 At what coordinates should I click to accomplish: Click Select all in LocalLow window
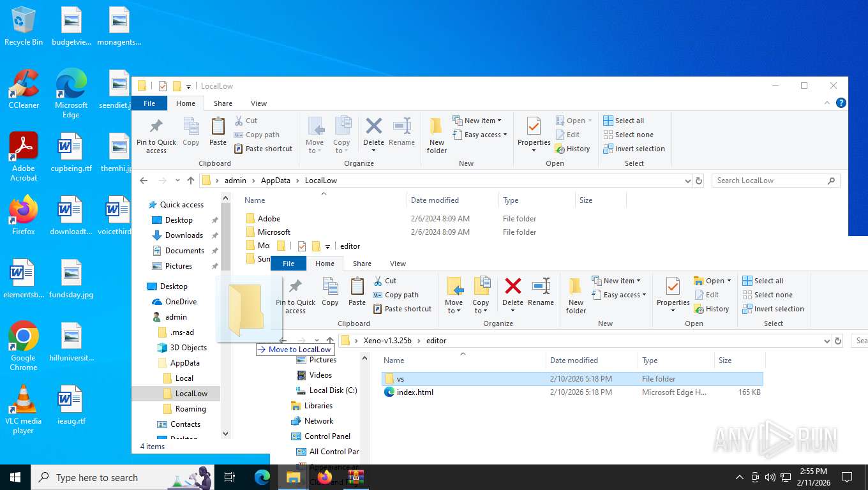point(624,121)
